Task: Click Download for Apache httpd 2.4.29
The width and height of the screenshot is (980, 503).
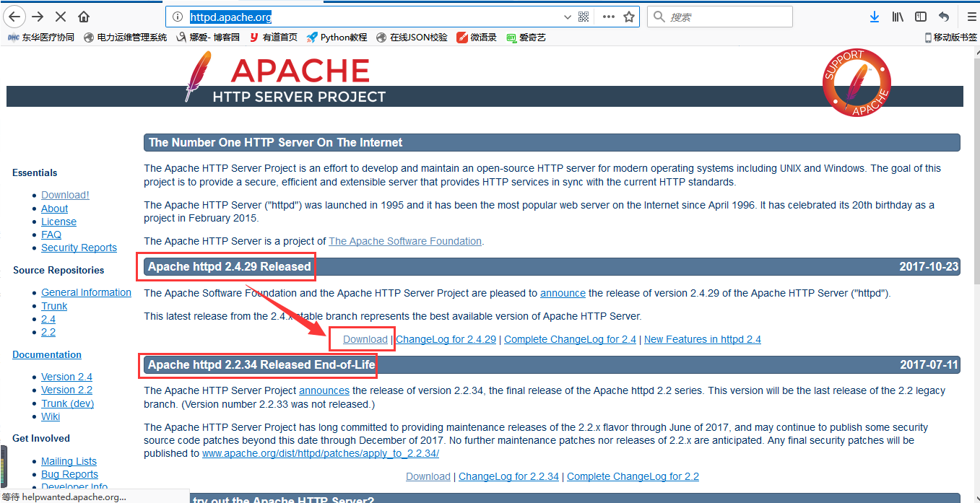Action: pyautogui.click(x=365, y=339)
